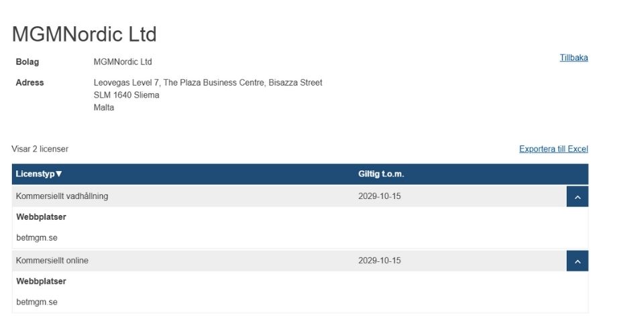Export the license list to Excel
Image resolution: width=644 pixels, height=335 pixels.
coord(553,149)
